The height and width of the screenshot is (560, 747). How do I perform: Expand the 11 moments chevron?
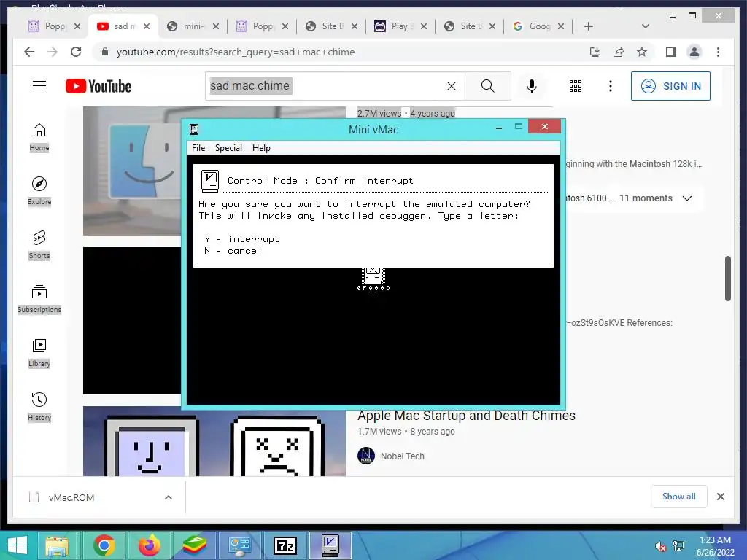click(x=687, y=198)
